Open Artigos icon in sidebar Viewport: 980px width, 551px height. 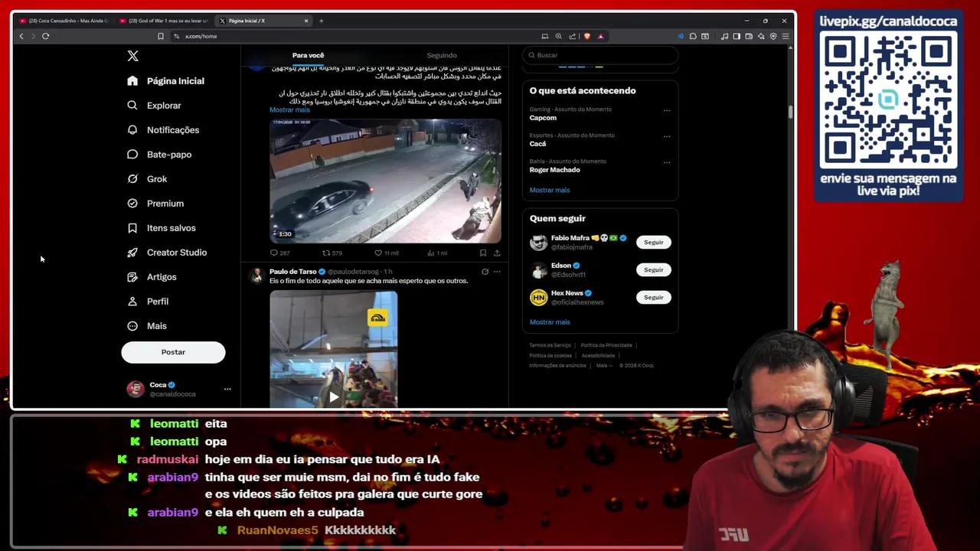tap(132, 277)
